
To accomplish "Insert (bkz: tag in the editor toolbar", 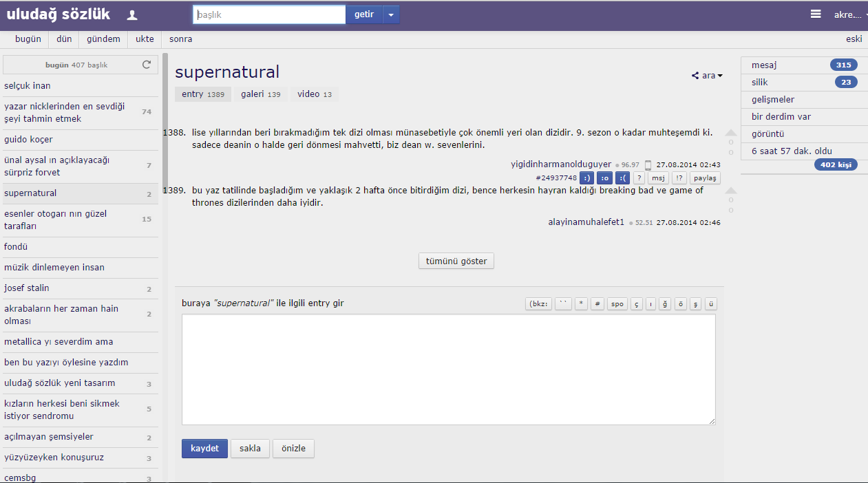I will coord(539,303).
